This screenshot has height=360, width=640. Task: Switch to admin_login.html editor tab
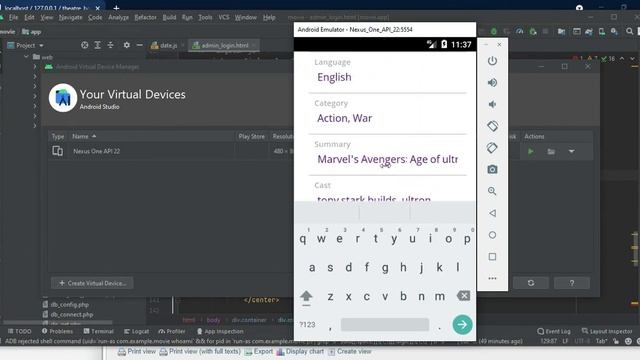(224, 45)
